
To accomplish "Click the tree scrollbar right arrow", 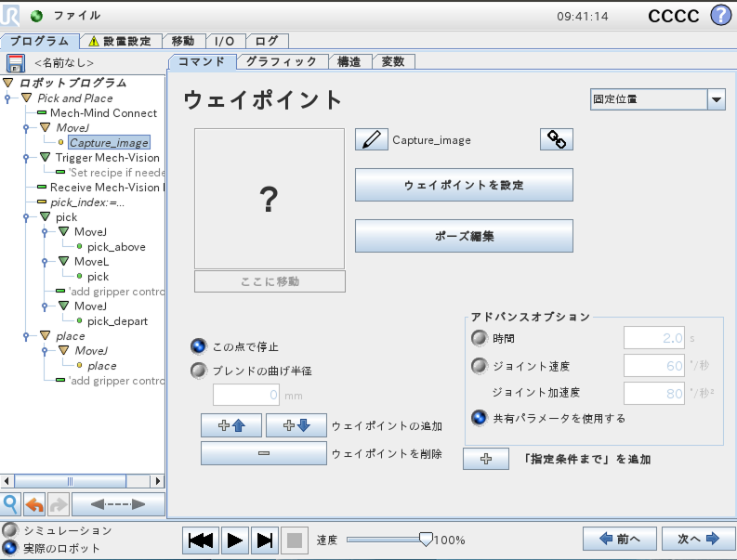I will point(157,481).
